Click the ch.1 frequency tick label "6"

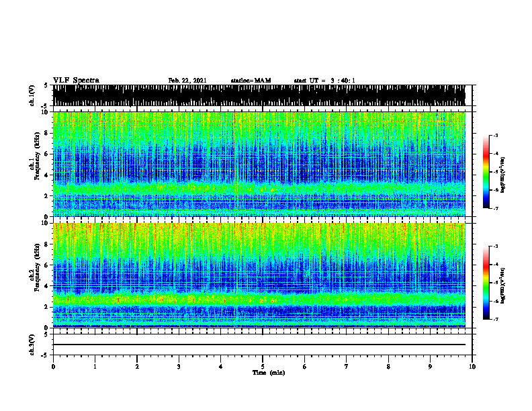47,154
